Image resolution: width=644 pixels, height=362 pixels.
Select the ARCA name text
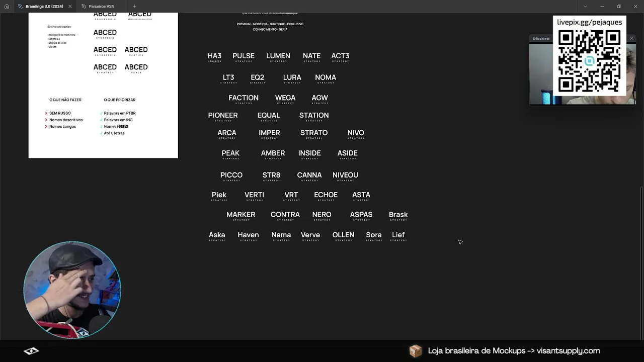227,133
